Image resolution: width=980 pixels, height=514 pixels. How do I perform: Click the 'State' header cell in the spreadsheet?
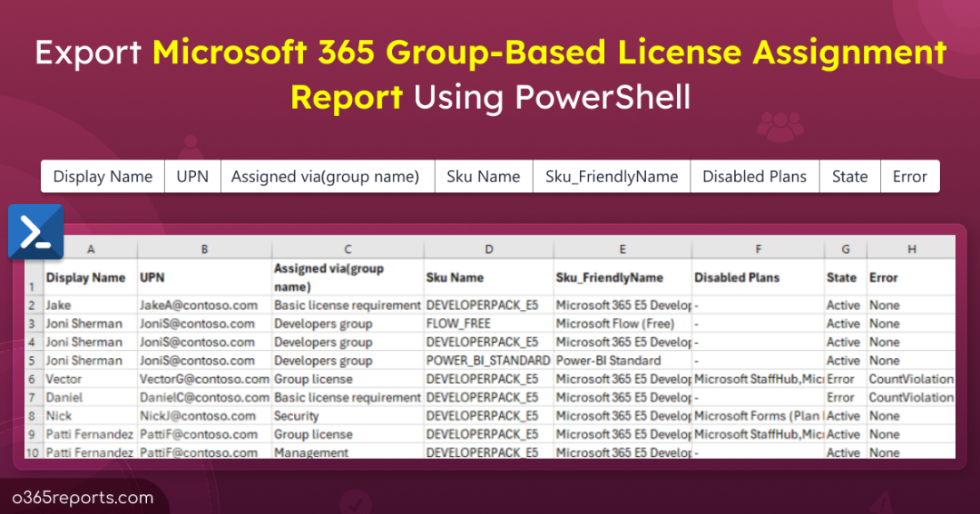846,277
